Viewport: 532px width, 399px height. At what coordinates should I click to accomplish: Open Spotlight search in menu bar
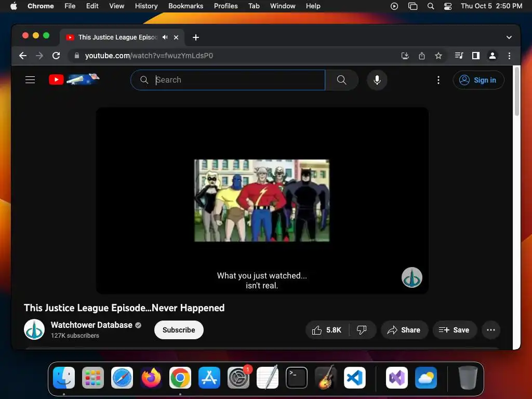click(431, 6)
